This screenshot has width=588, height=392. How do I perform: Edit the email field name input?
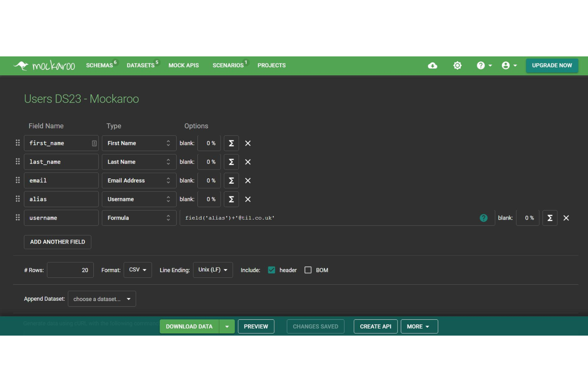click(x=61, y=181)
